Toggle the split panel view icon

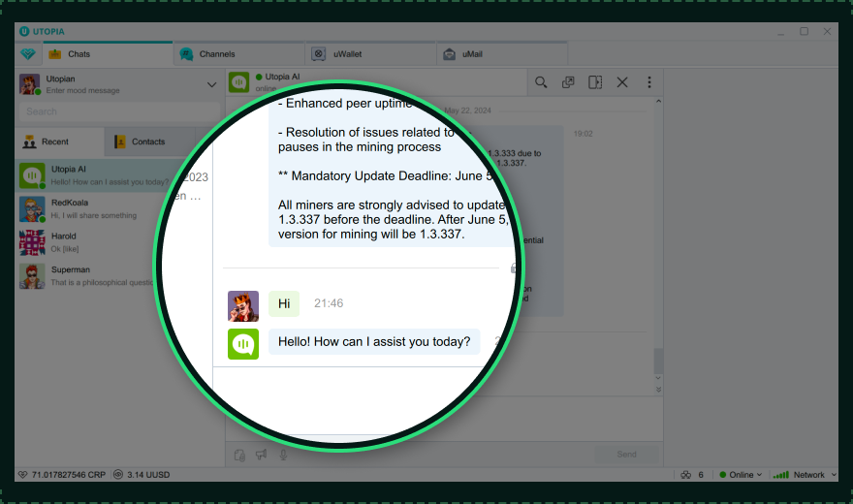tap(595, 82)
